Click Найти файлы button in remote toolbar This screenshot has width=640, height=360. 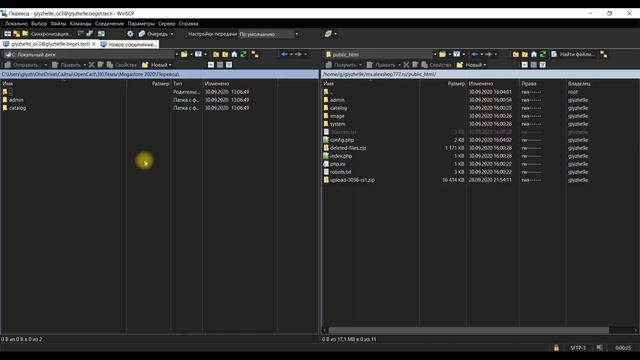click(x=573, y=54)
